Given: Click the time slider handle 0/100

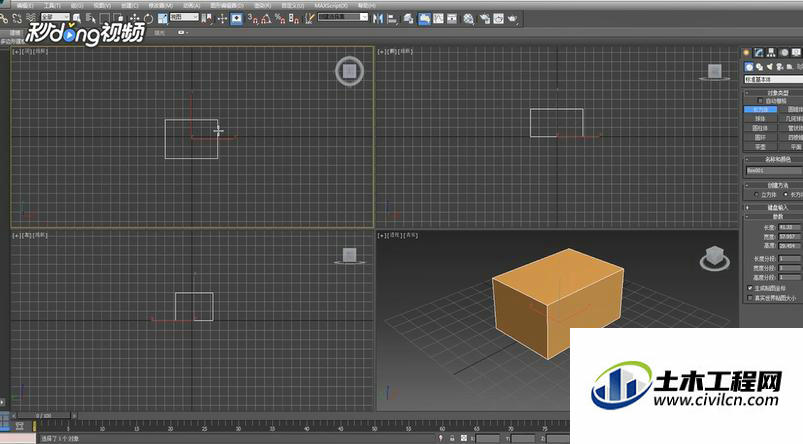Looking at the screenshot, I should pos(43,415).
